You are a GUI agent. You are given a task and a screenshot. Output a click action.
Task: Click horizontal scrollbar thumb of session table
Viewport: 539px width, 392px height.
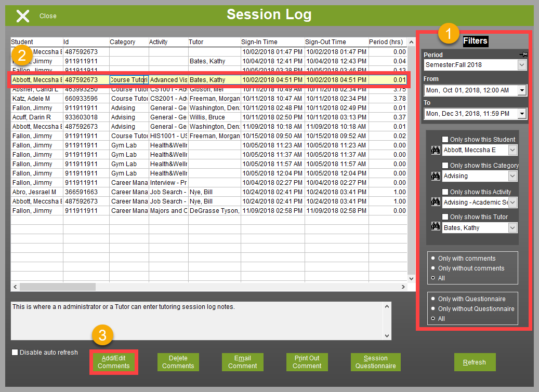click(x=57, y=287)
